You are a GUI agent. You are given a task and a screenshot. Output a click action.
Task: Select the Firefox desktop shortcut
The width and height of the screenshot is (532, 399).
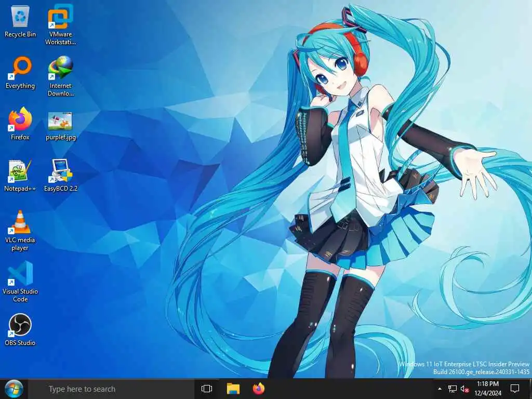[x=20, y=124]
